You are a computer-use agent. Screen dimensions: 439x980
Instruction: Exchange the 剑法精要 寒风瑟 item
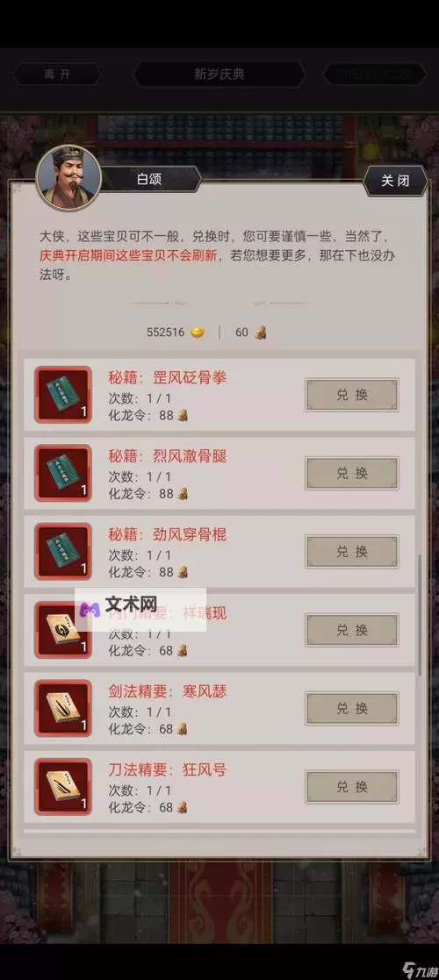click(x=351, y=709)
